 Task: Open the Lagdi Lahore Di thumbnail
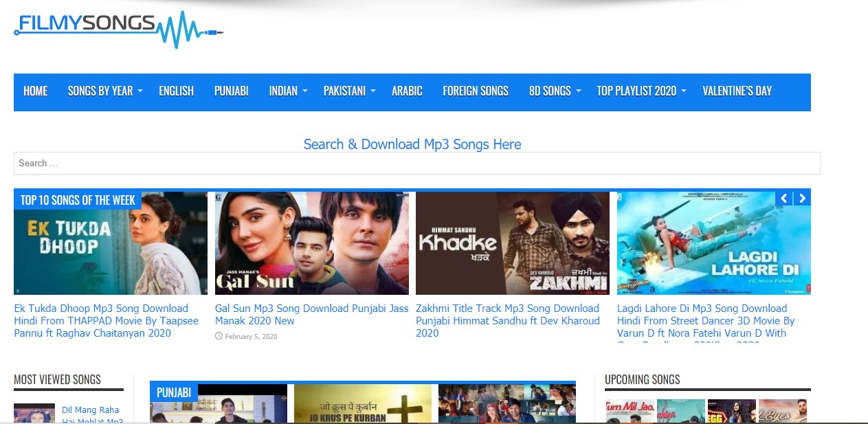click(x=714, y=243)
